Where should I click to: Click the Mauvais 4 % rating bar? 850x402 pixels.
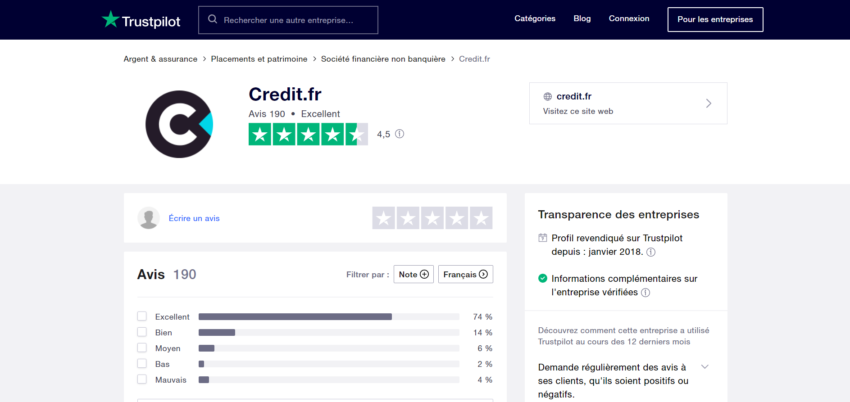(x=329, y=379)
